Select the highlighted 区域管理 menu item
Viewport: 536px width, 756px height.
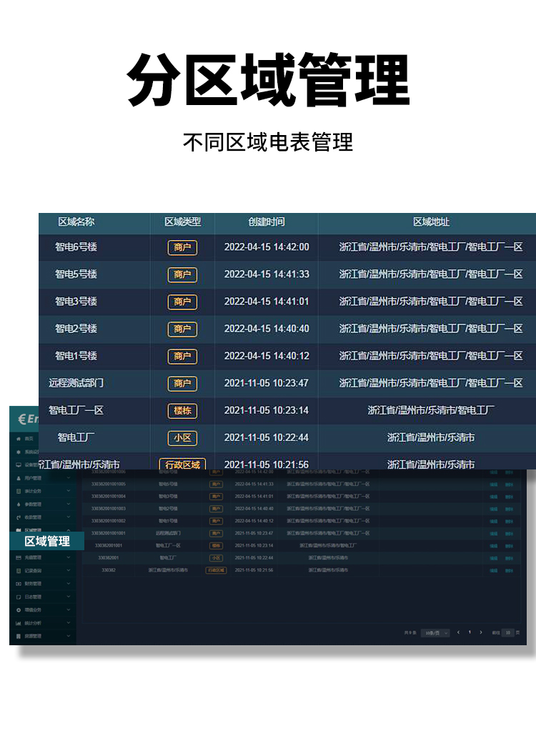[x=47, y=541]
